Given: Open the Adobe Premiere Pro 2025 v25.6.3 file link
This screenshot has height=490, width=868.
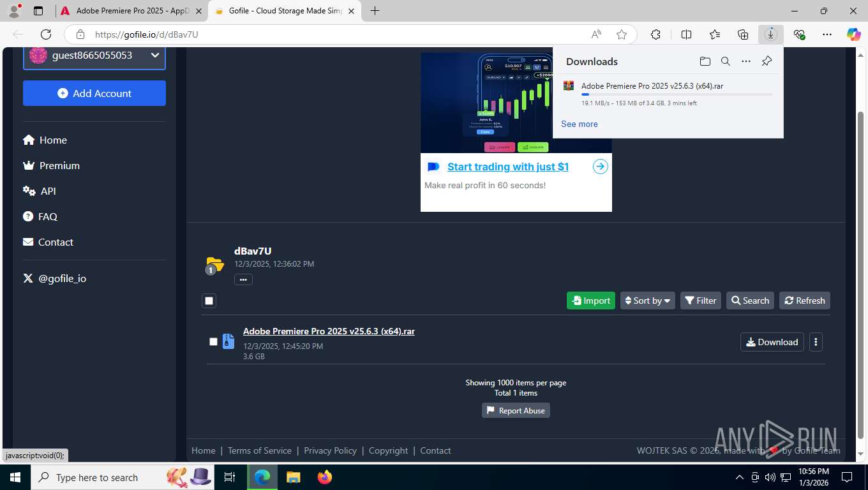Looking at the screenshot, I should [x=329, y=331].
